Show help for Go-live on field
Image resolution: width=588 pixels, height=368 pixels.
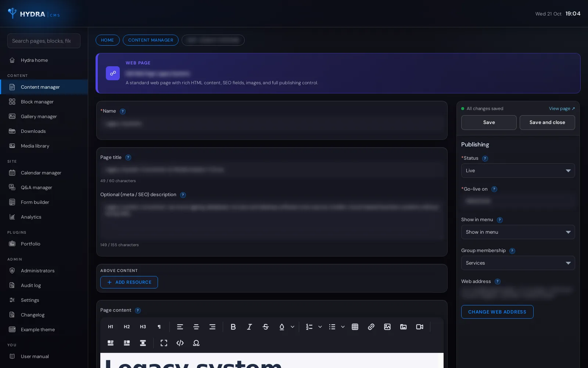tap(494, 189)
